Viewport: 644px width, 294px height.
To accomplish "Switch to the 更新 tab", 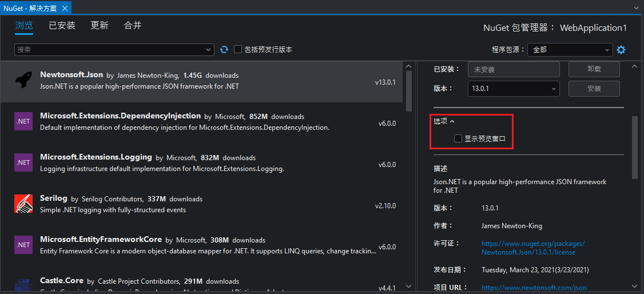I will coord(100,26).
